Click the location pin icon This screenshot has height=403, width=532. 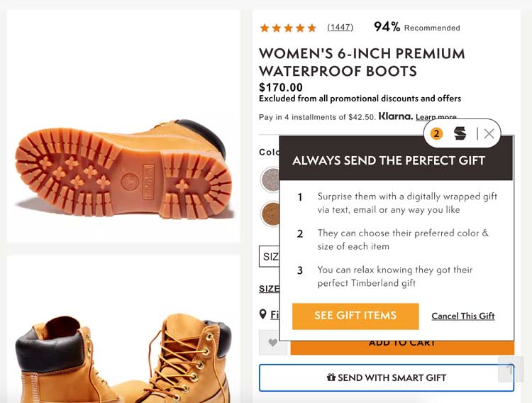[263, 314]
